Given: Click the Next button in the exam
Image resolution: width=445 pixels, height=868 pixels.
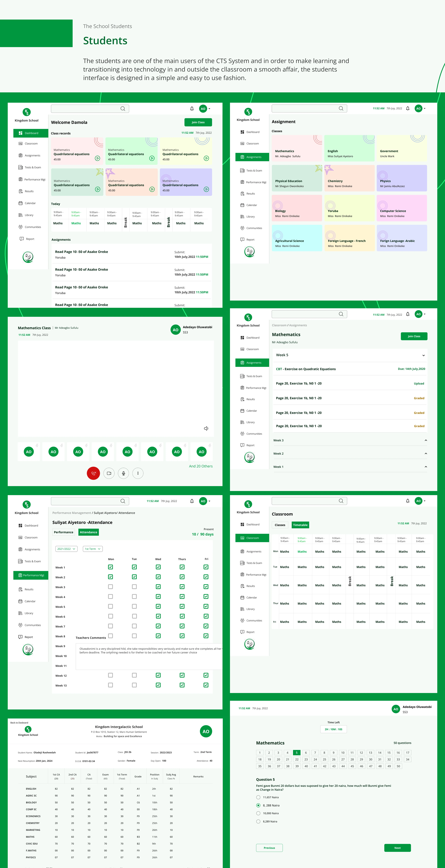Looking at the screenshot, I should [397, 848].
